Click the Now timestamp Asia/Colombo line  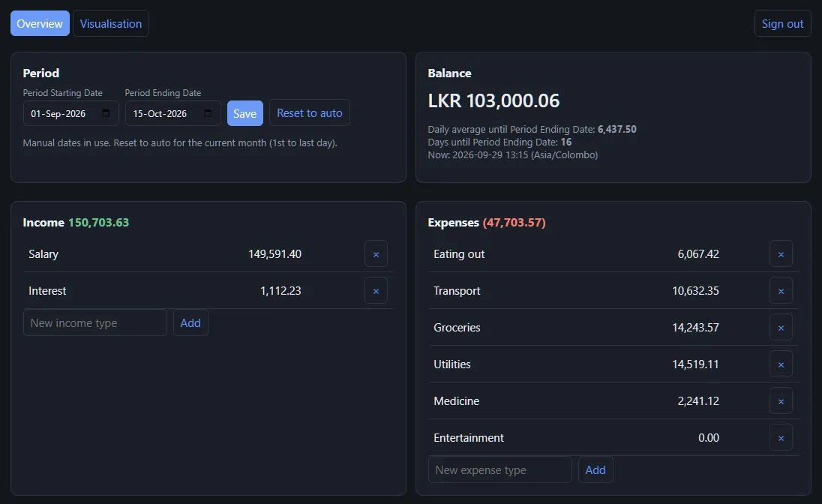[513, 154]
